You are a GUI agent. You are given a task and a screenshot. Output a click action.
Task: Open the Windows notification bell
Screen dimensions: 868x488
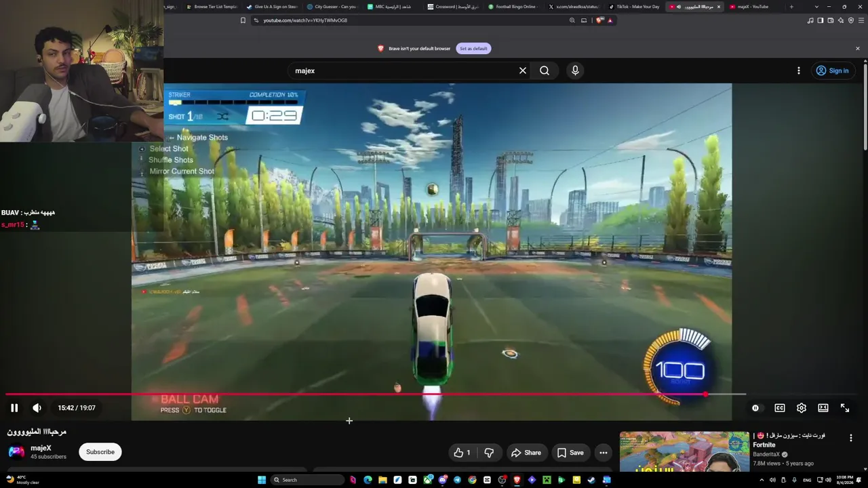[x=860, y=480]
